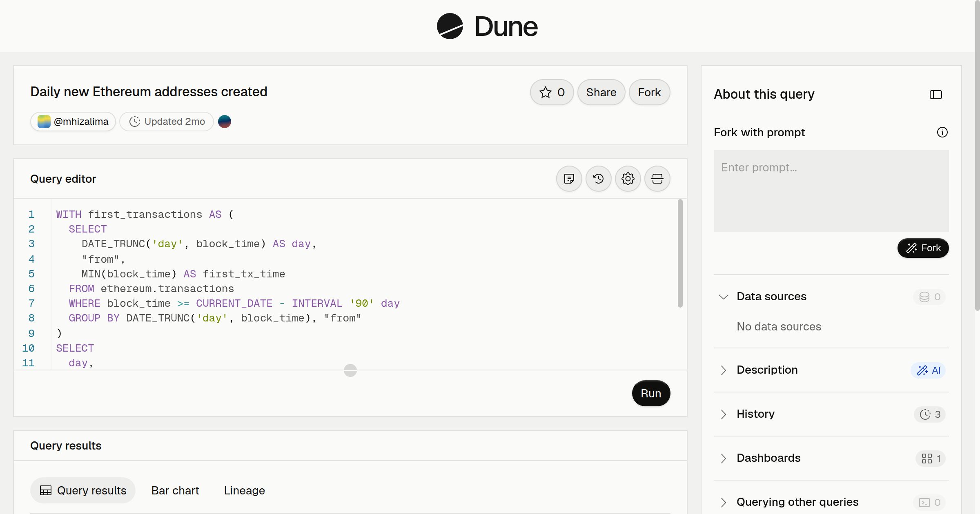Open the Lineage tab
Screen dimensions: 980x514
coord(244,490)
